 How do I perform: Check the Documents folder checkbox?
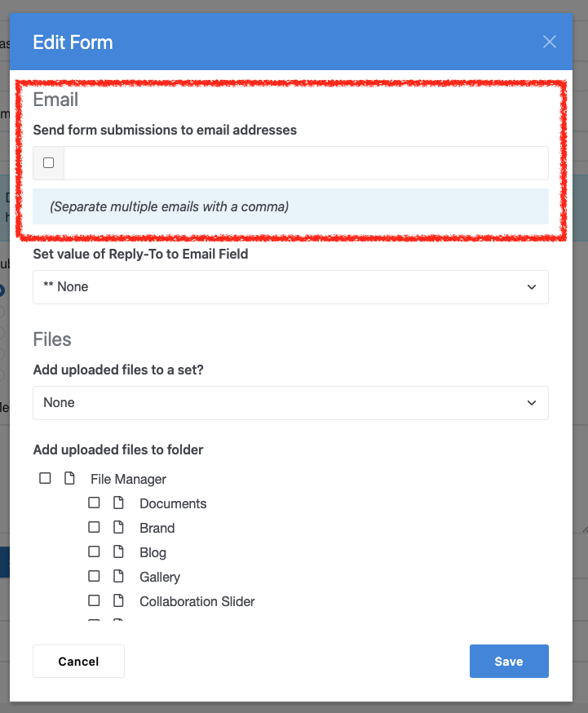pos(94,503)
